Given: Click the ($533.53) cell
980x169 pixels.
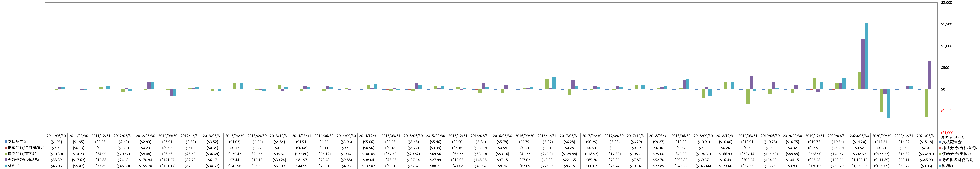Looking at the screenshot, I should [882, 154].
